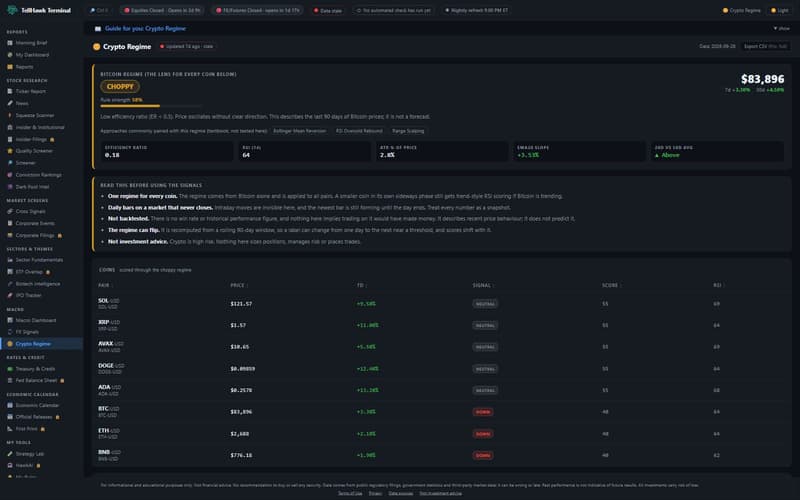Click the RSI Oversold Rebound tag
Image resolution: width=800 pixels, height=500 pixels.
359,131
